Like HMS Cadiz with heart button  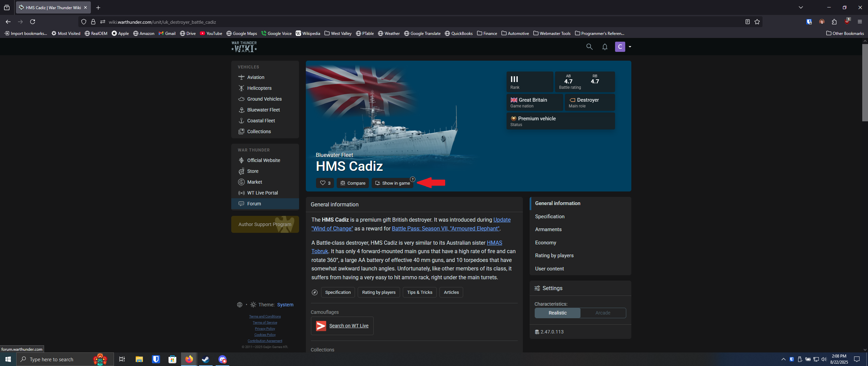point(325,183)
